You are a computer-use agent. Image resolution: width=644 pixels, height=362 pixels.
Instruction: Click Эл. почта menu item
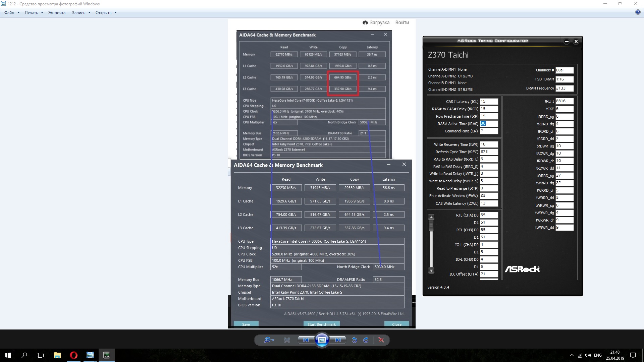pos(57,13)
